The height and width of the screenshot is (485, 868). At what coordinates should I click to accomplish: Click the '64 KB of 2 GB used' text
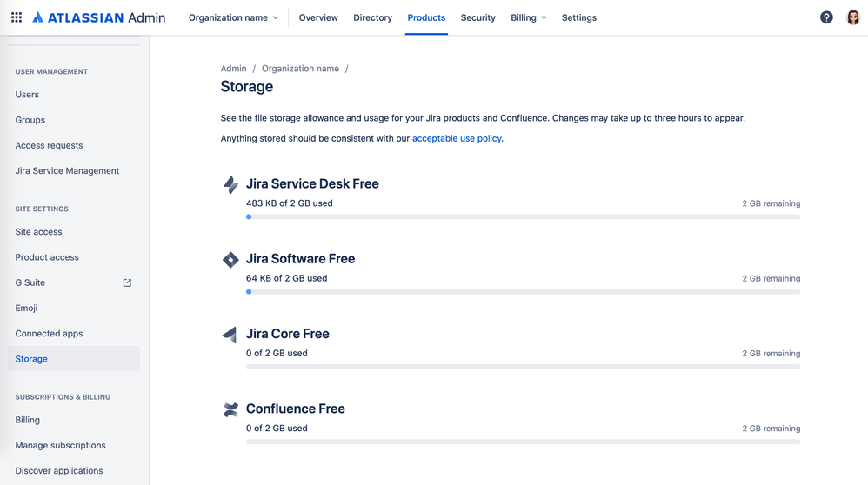287,278
